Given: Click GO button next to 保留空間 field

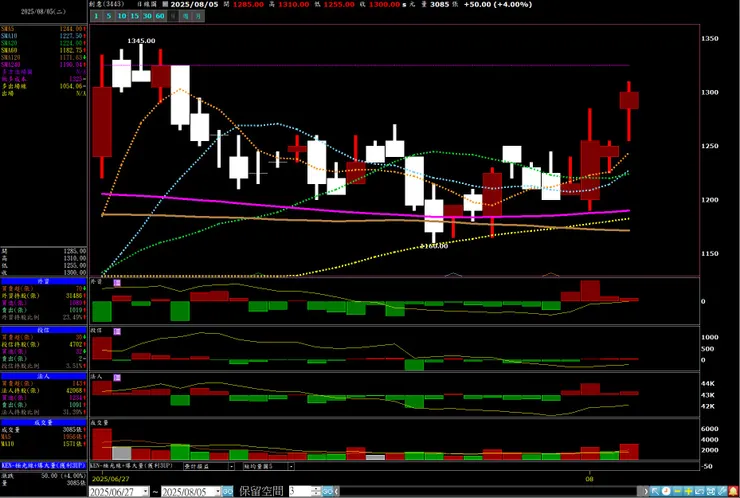Looking at the screenshot, I should (328, 491).
